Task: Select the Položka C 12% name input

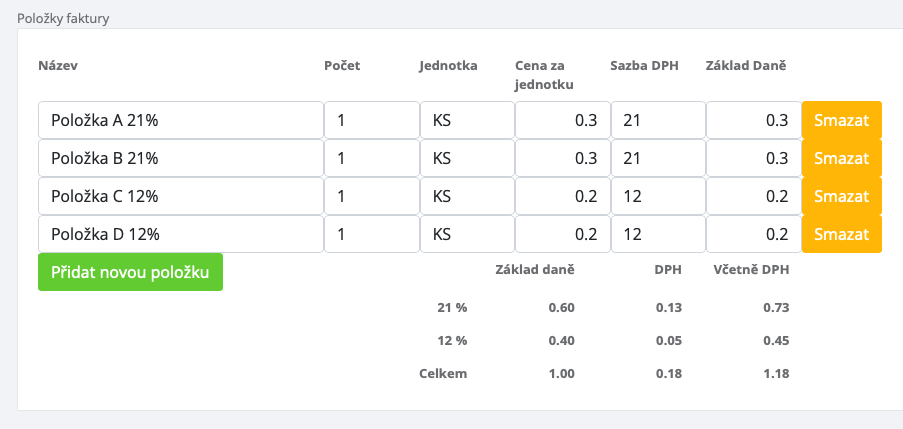Action: (x=180, y=196)
